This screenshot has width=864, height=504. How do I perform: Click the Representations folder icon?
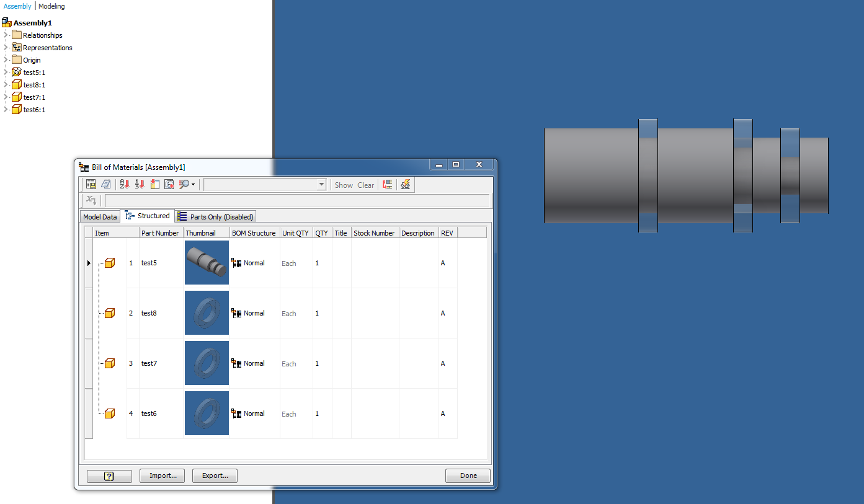click(x=17, y=47)
